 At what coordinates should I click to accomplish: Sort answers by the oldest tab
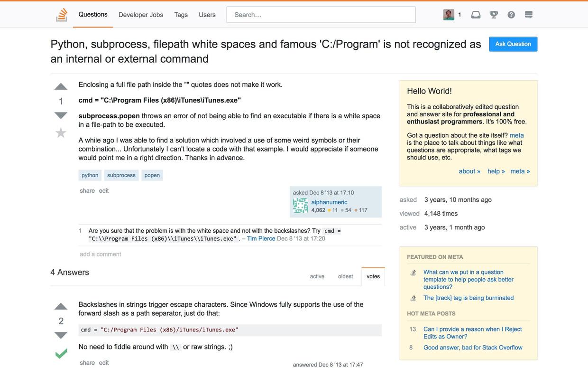click(345, 276)
